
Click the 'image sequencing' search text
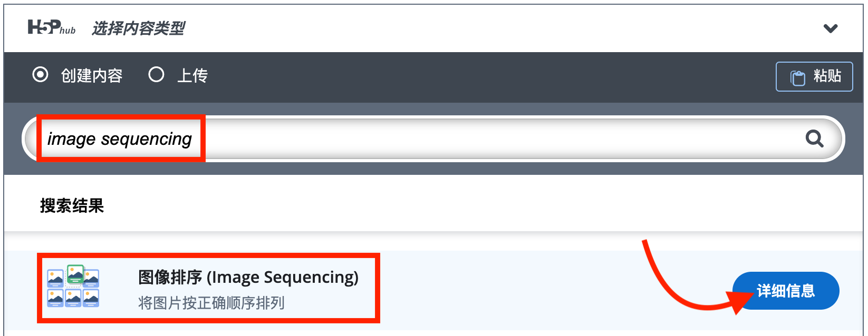[x=120, y=139]
